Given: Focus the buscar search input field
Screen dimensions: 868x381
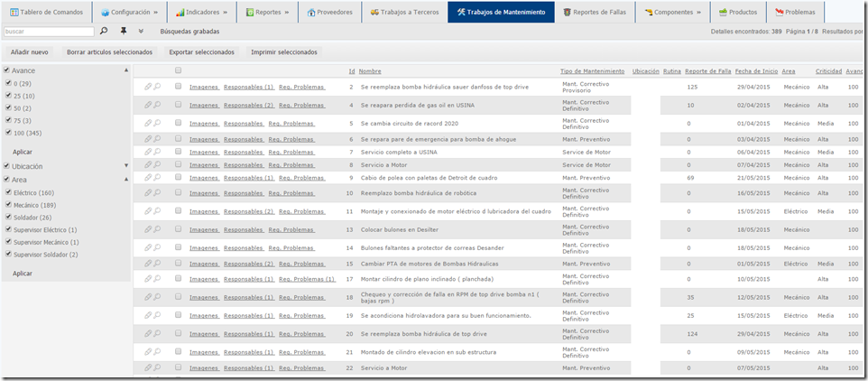Looking at the screenshot, I should (x=49, y=32).
